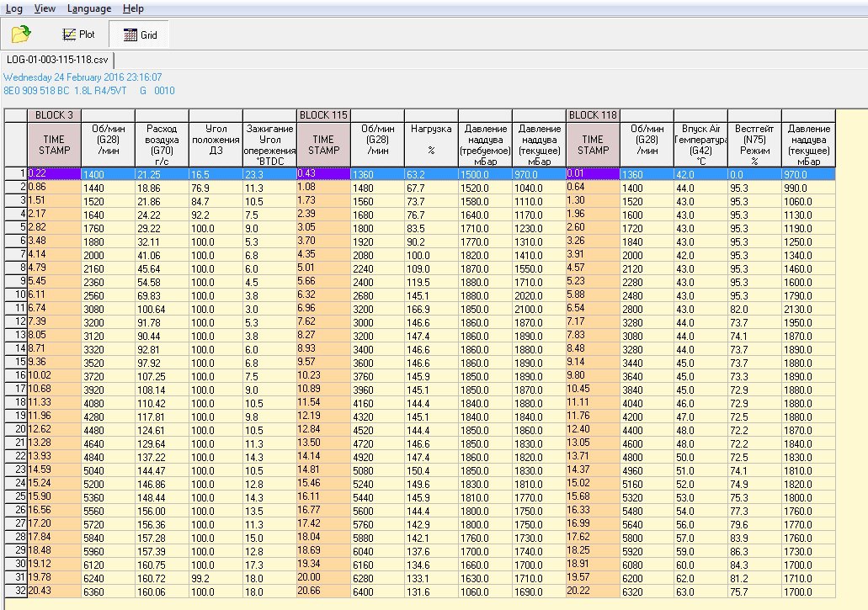
Task: Click the Расход воздуха (G70) column header
Action: [162, 145]
